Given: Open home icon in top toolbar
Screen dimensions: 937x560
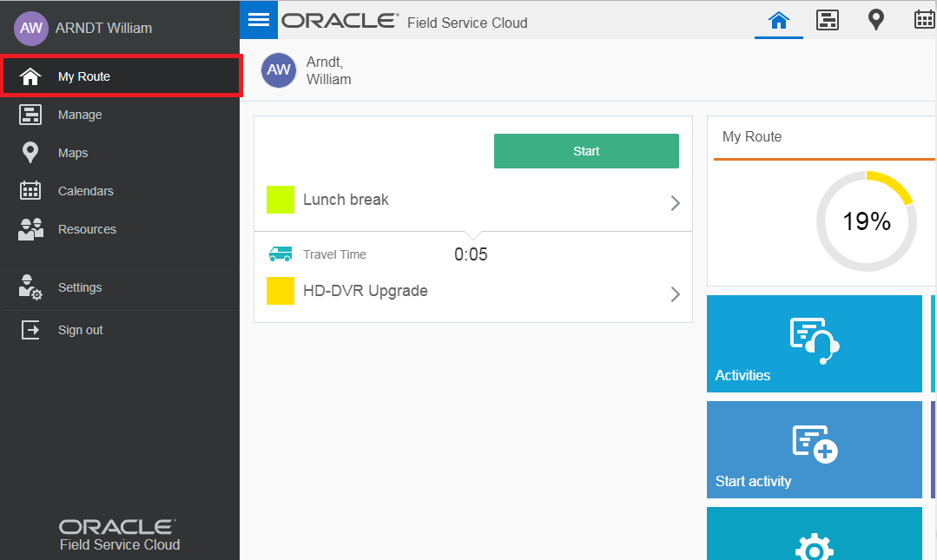Looking at the screenshot, I should (x=779, y=20).
